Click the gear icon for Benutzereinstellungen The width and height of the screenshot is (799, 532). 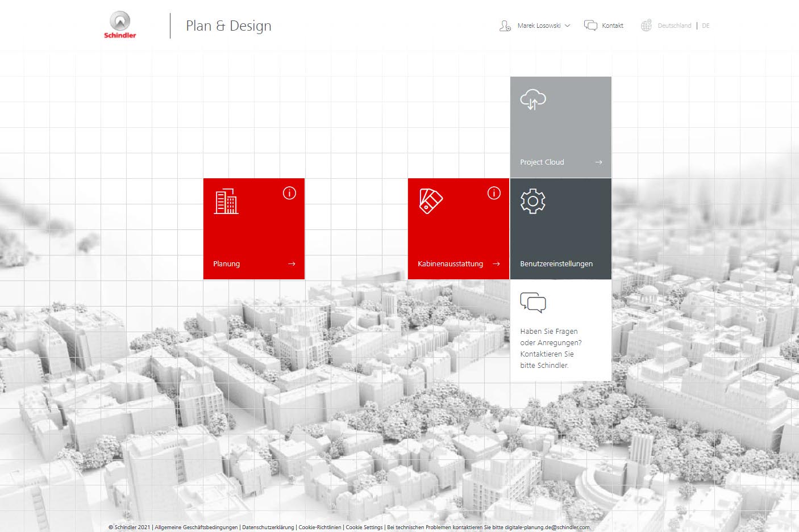point(532,201)
